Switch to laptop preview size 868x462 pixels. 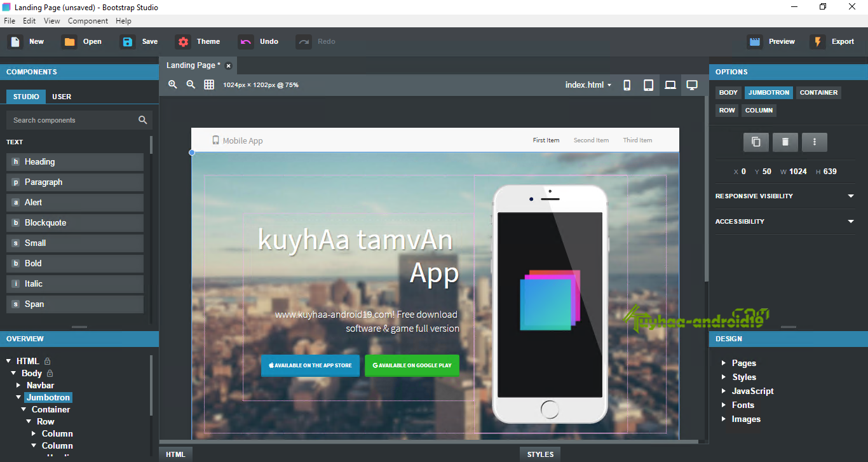[x=670, y=85]
